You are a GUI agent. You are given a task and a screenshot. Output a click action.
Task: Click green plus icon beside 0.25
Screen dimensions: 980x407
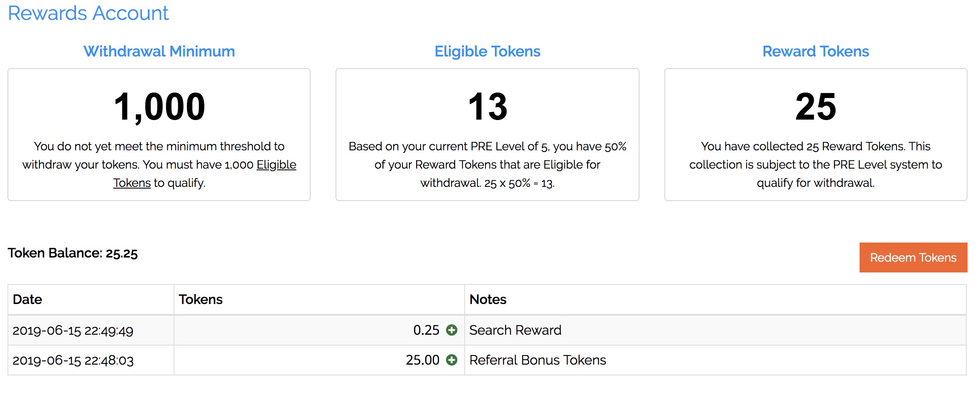pyautogui.click(x=451, y=330)
